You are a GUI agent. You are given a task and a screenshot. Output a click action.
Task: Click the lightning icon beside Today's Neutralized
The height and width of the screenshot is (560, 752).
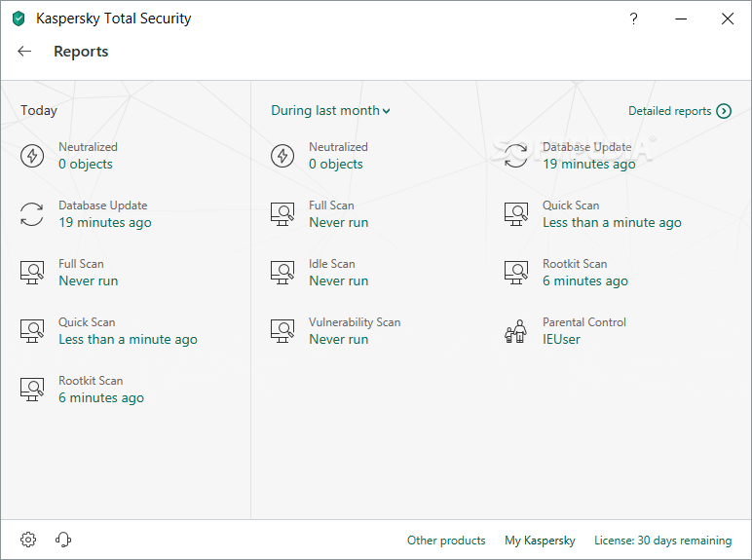32,156
